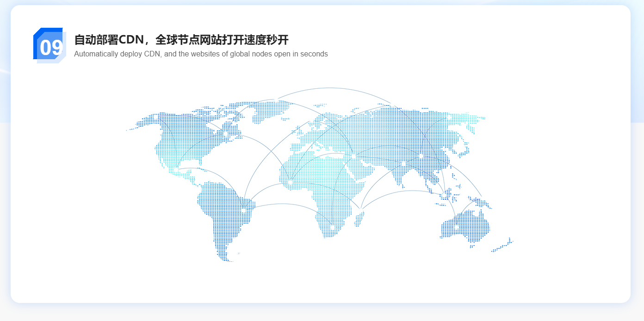Click the Alaska region of the map
The image size is (644, 321).
(143, 123)
